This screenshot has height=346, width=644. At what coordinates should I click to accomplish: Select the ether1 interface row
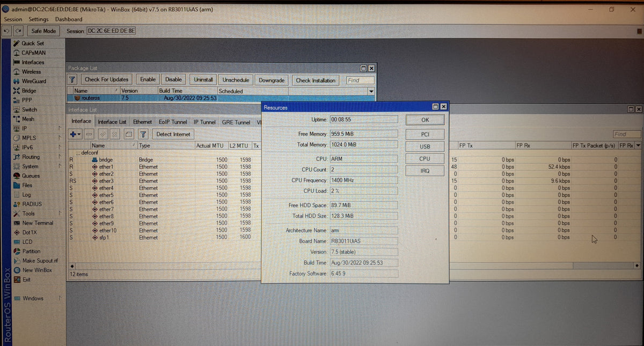click(x=165, y=167)
